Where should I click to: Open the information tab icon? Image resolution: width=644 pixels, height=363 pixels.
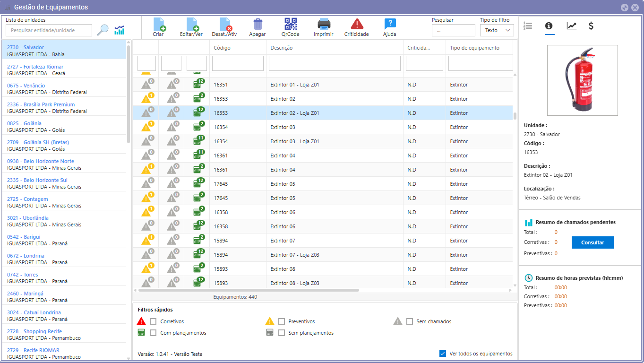coord(549,26)
